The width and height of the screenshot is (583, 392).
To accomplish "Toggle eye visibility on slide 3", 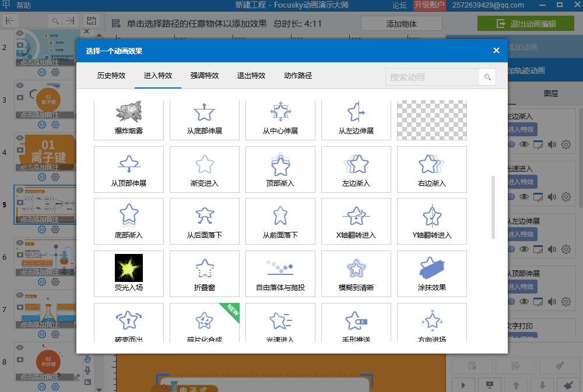I will tap(20, 86).
